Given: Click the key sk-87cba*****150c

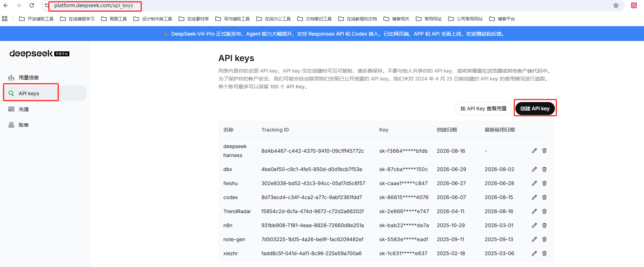Looking at the screenshot, I should coord(404,169).
